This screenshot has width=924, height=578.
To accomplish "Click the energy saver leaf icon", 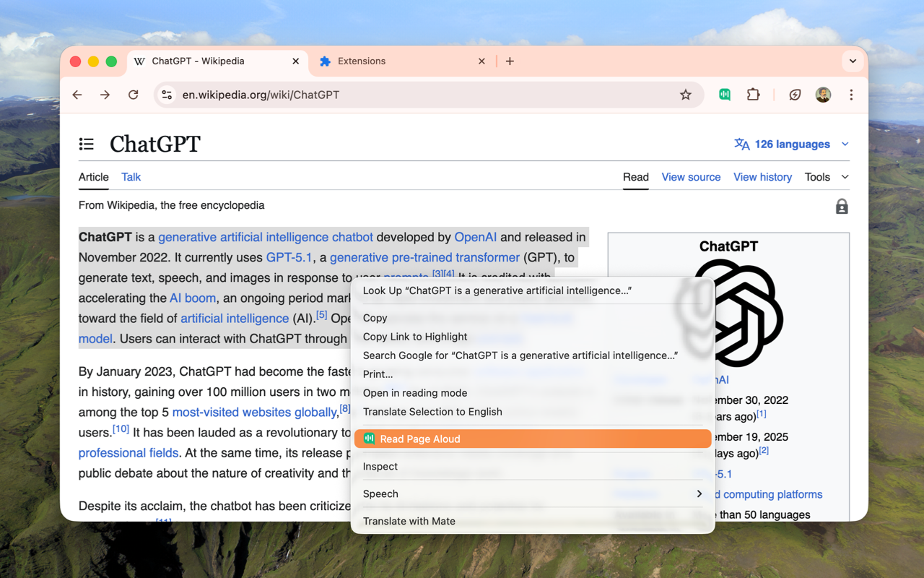I will pyautogui.click(x=794, y=95).
